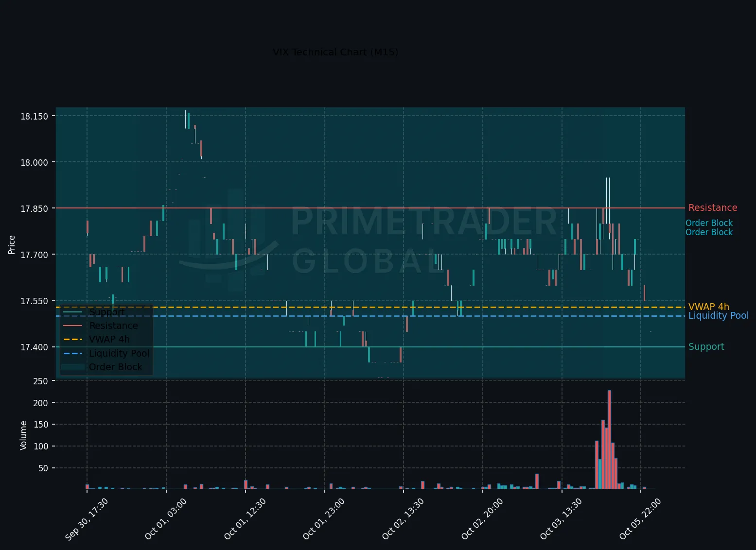This screenshot has width=756, height=550.
Task: Select the 50 volume axis label
Action: click(43, 468)
